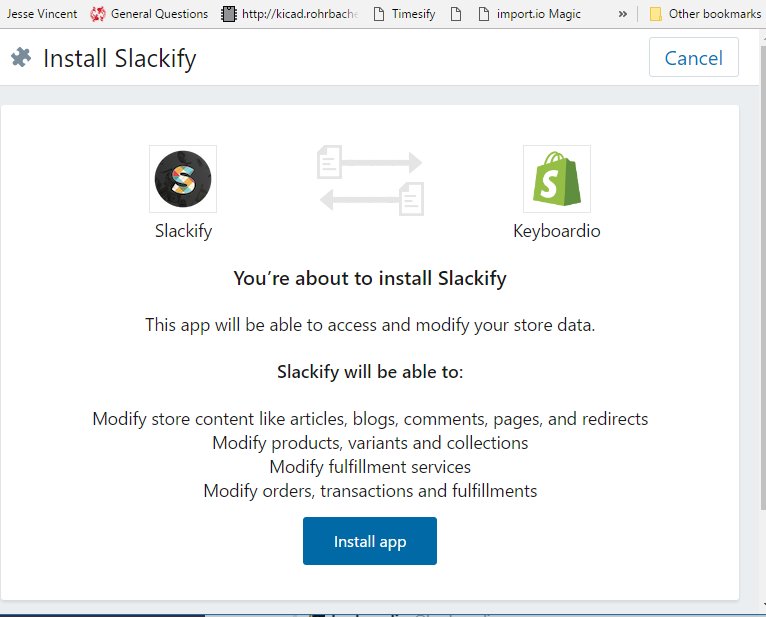766x617 pixels.
Task: Click 'Modify products, variants and collections' line
Action: [x=370, y=443]
